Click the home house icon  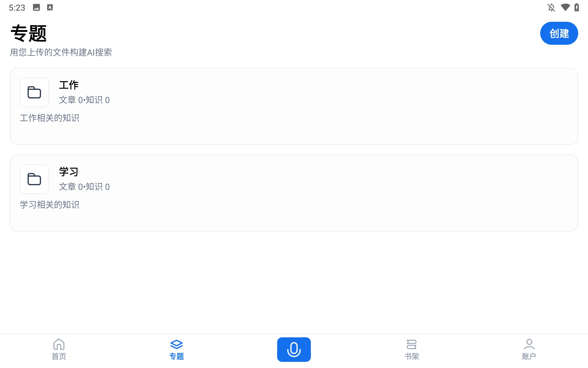pos(59,344)
